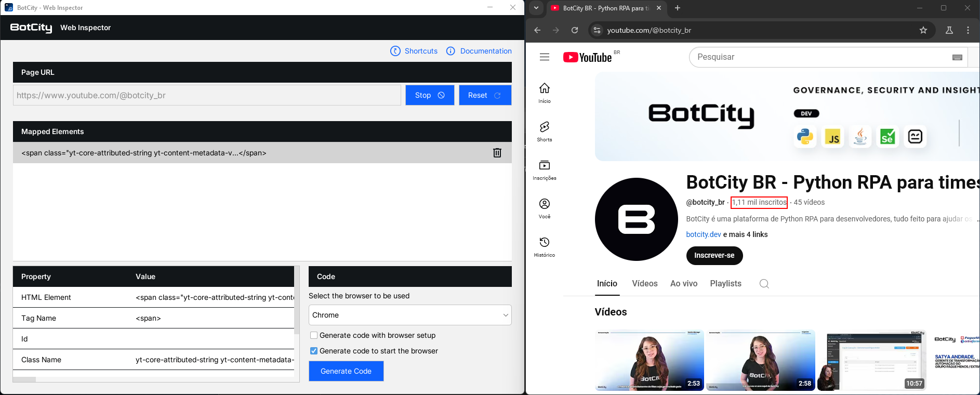Delete the mapped span element with trash icon
The height and width of the screenshot is (395, 980).
click(497, 153)
